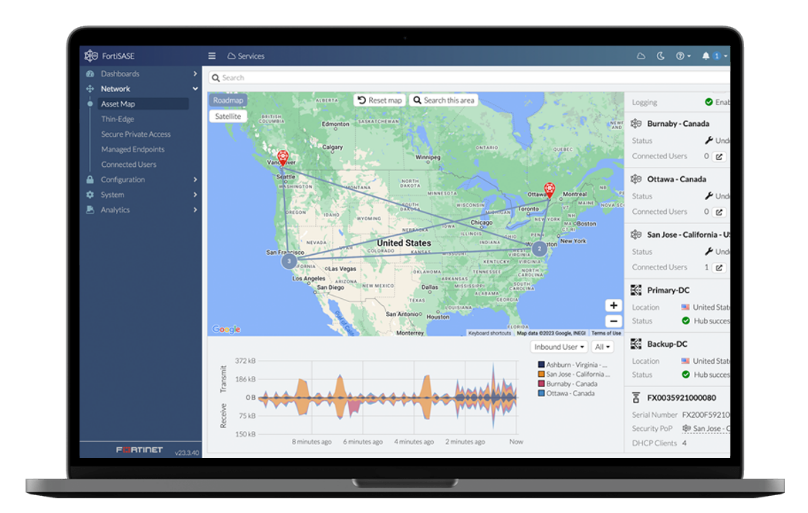Click the Vancouver red PoP marker

282,158
